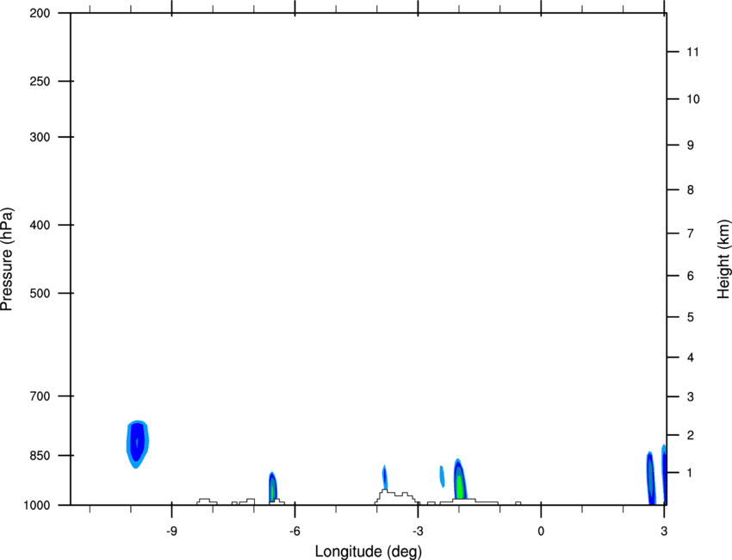732x560 pixels.
Task: Click the 4 km height label
Action: [690, 358]
